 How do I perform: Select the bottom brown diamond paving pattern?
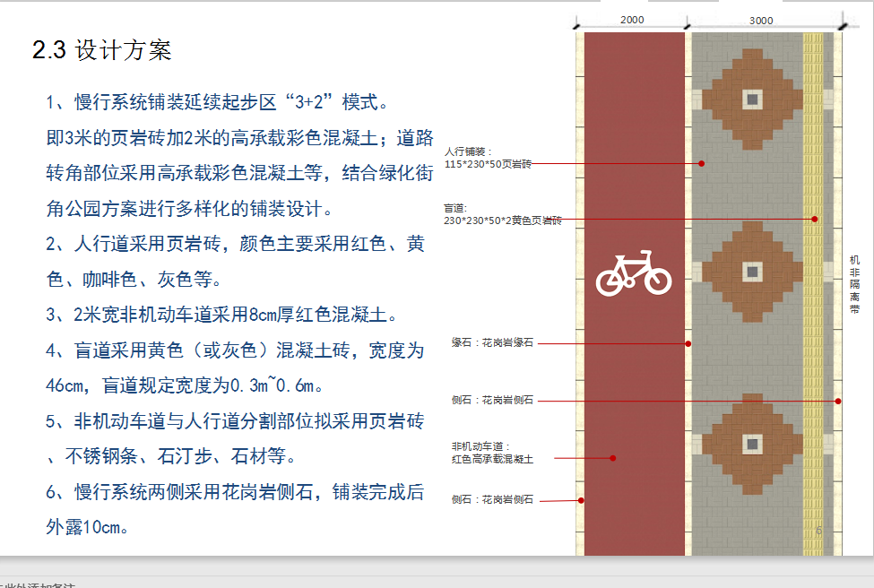[x=753, y=444]
